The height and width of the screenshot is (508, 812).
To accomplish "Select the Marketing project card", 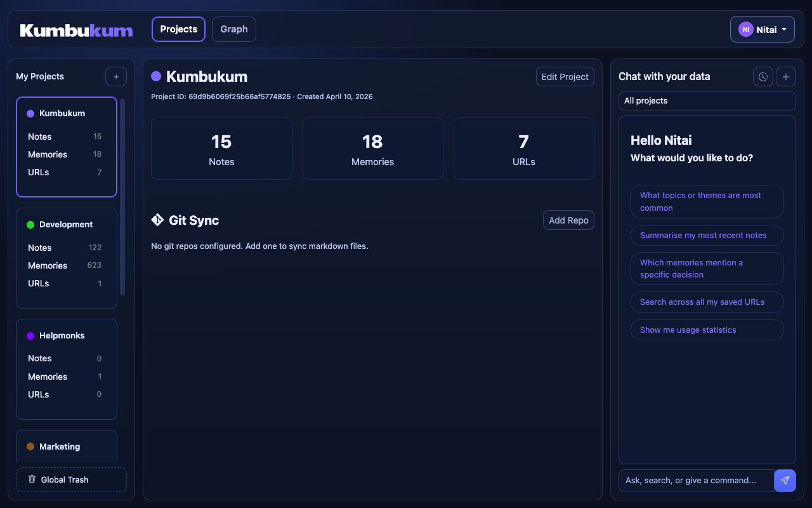I will (67, 446).
